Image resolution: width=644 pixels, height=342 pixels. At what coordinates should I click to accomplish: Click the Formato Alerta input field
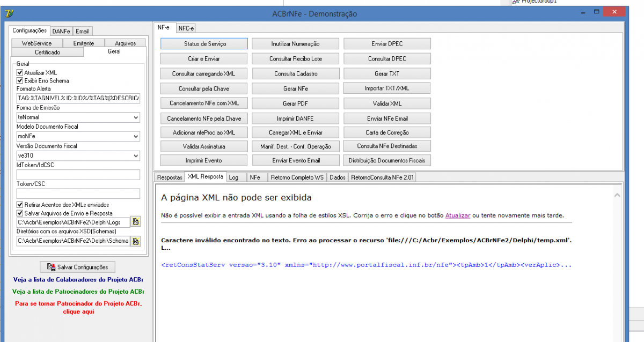click(78, 98)
